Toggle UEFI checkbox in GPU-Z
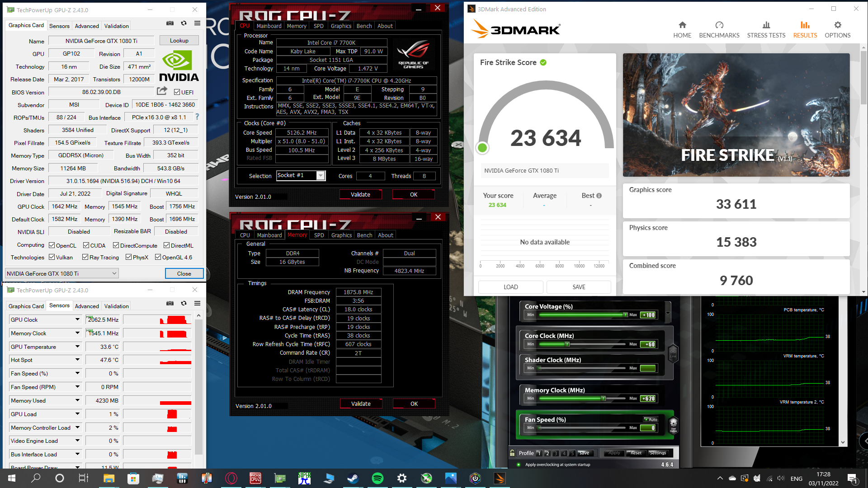The image size is (868, 488). (x=177, y=92)
